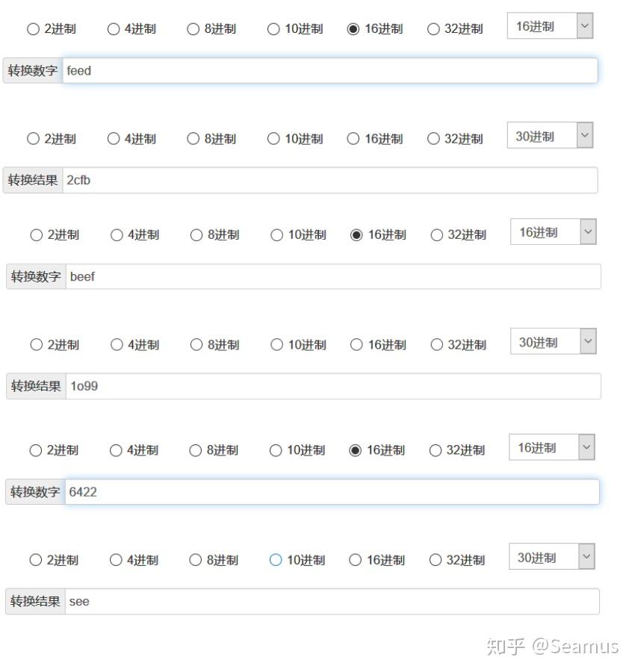
Task: Select 32进制 radio in the third row
Action: [x=436, y=234]
